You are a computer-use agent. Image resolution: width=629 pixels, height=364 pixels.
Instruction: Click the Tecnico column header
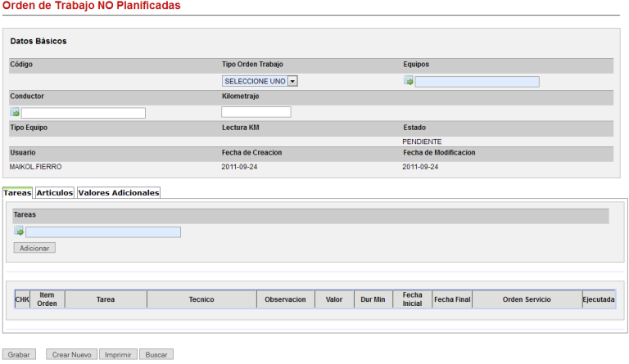click(201, 300)
